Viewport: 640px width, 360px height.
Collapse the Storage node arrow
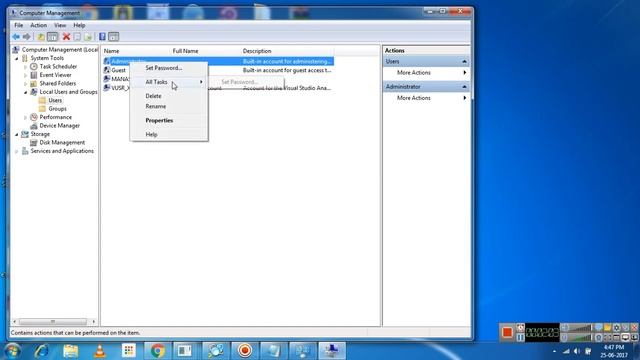coord(17,134)
